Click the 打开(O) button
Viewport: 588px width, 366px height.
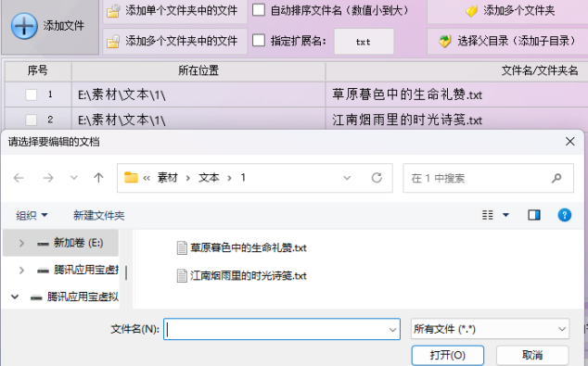(x=448, y=355)
